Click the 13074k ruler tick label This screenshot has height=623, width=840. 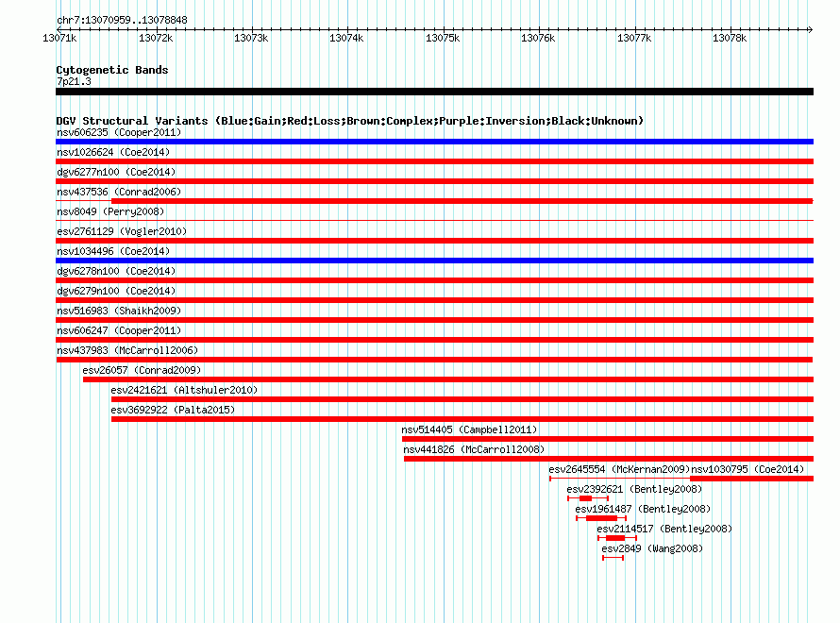[346, 38]
